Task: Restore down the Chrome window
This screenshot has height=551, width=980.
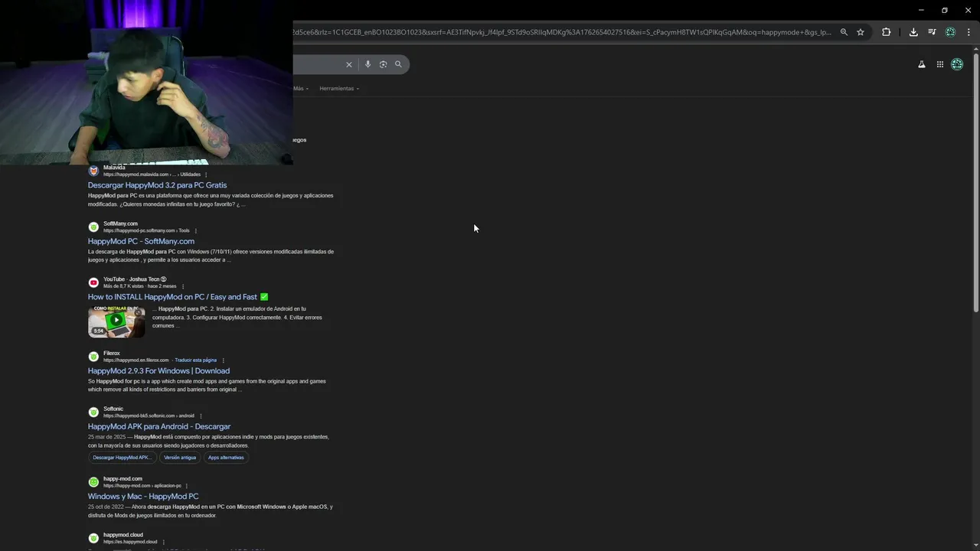Action: point(945,10)
